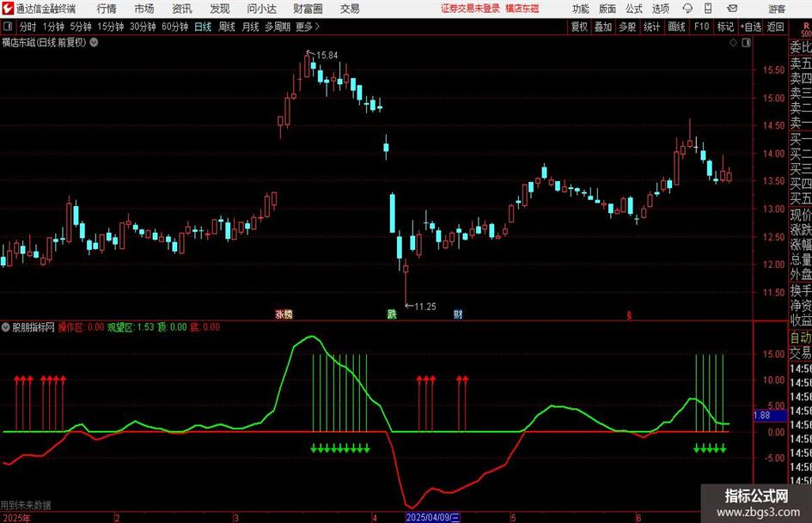Click the red $ marker below the chart
The width and height of the screenshot is (812, 523).
click(x=629, y=315)
